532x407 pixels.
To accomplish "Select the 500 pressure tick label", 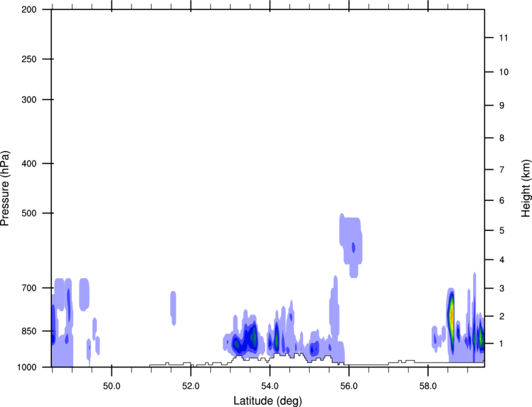I will tap(29, 213).
